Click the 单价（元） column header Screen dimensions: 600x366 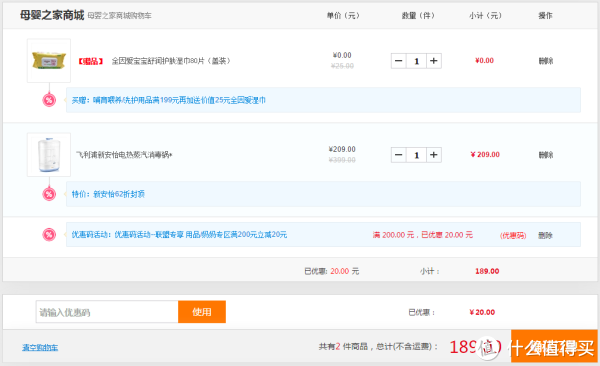coord(343,16)
